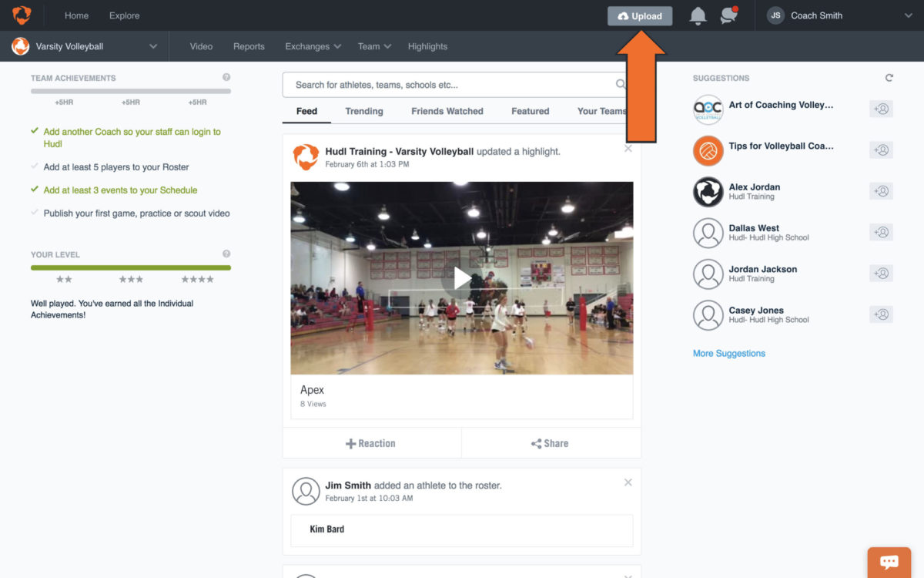
Task: Refresh the Suggestions list
Action: point(889,78)
